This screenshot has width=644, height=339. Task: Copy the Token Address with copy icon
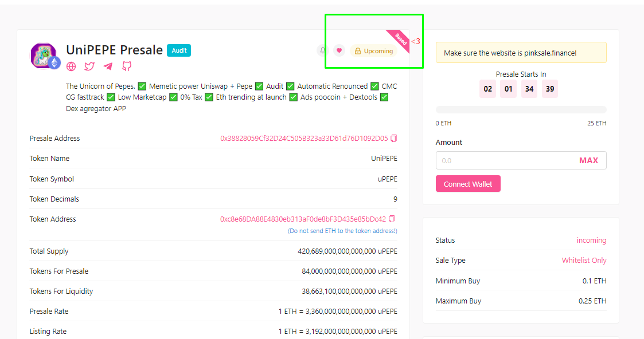coord(392,218)
